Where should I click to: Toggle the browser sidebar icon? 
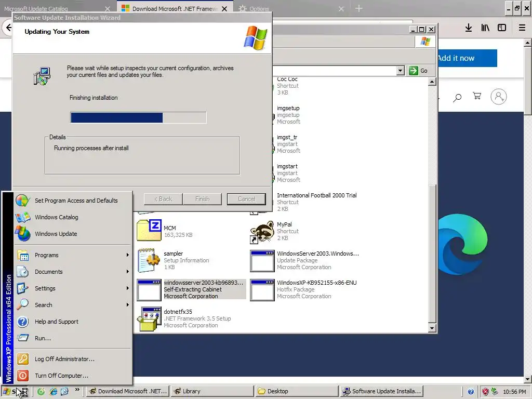click(502, 28)
